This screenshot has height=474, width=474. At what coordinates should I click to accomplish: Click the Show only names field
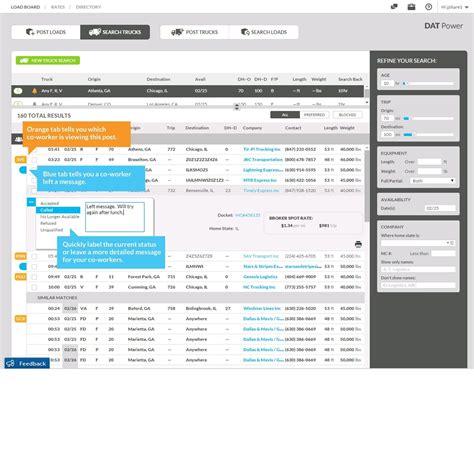click(x=418, y=269)
